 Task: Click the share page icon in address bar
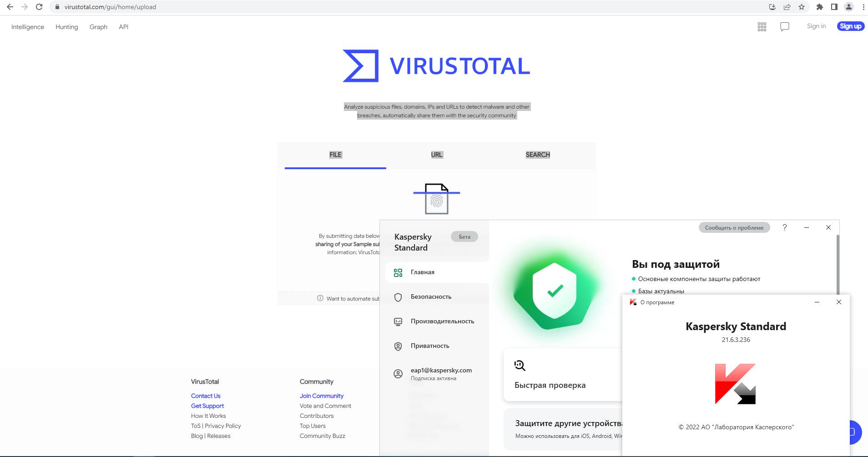[x=787, y=7]
